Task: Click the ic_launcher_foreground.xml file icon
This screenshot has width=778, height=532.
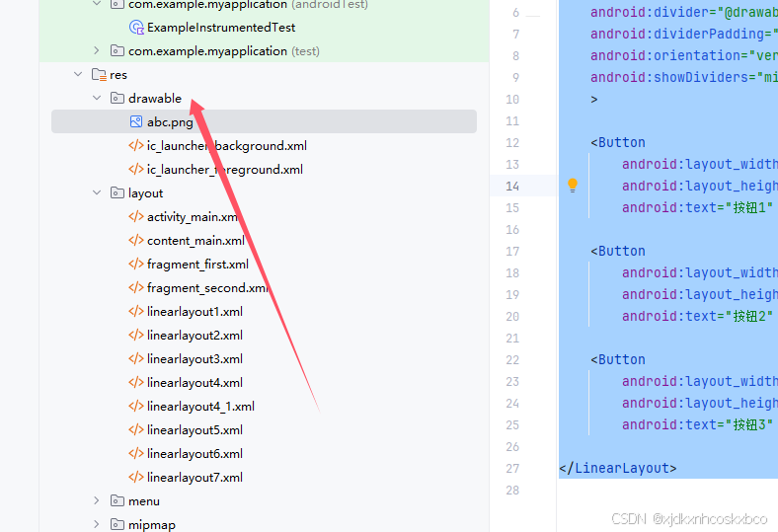Action: point(136,169)
